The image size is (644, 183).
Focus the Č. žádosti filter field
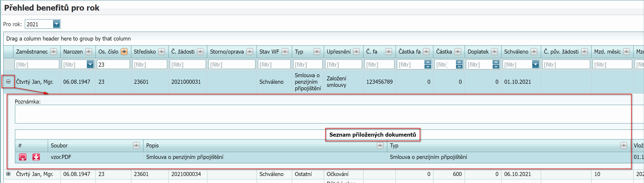(x=188, y=65)
